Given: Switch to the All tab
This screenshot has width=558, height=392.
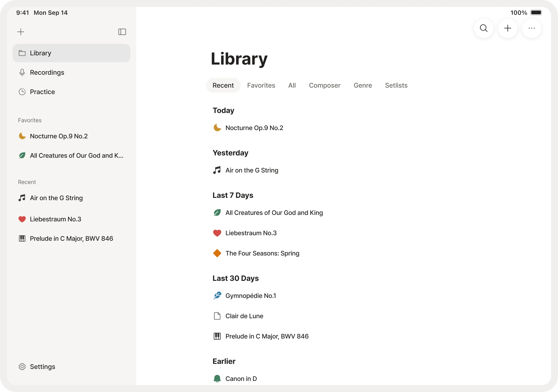Looking at the screenshot, I should 292,85.
